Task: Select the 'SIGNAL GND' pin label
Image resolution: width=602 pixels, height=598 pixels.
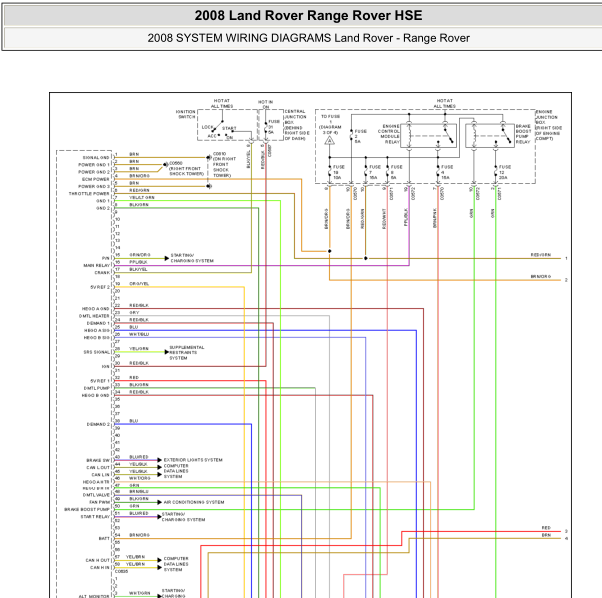Action: [96, 158]
